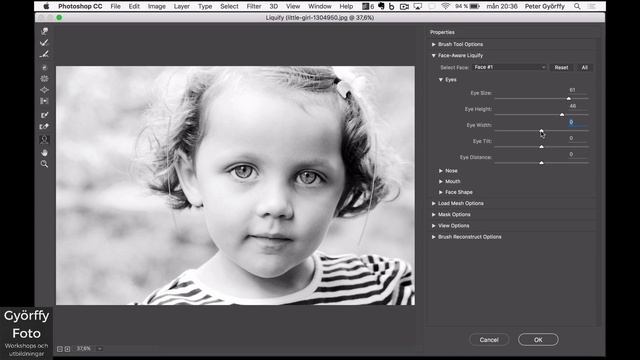This screenshot has height=360, width=640.
Task: Collapse the Eyes section
Action: [441, 80]
